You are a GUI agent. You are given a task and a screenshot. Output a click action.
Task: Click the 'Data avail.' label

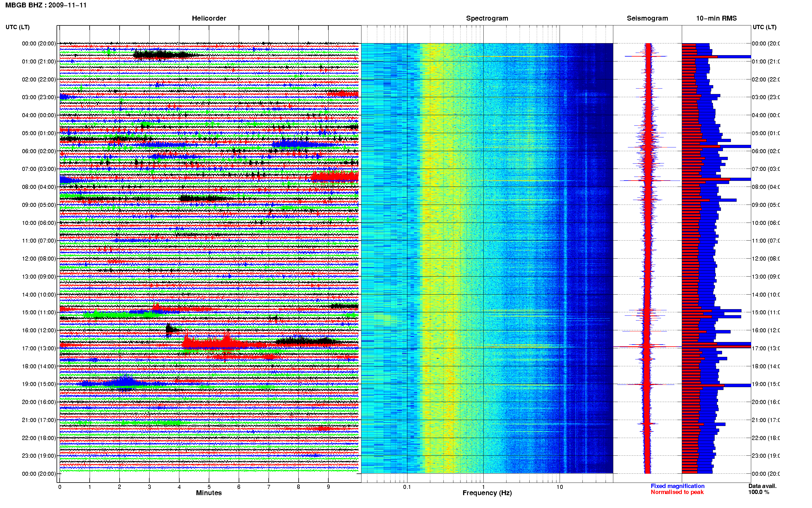click(762, 486)
